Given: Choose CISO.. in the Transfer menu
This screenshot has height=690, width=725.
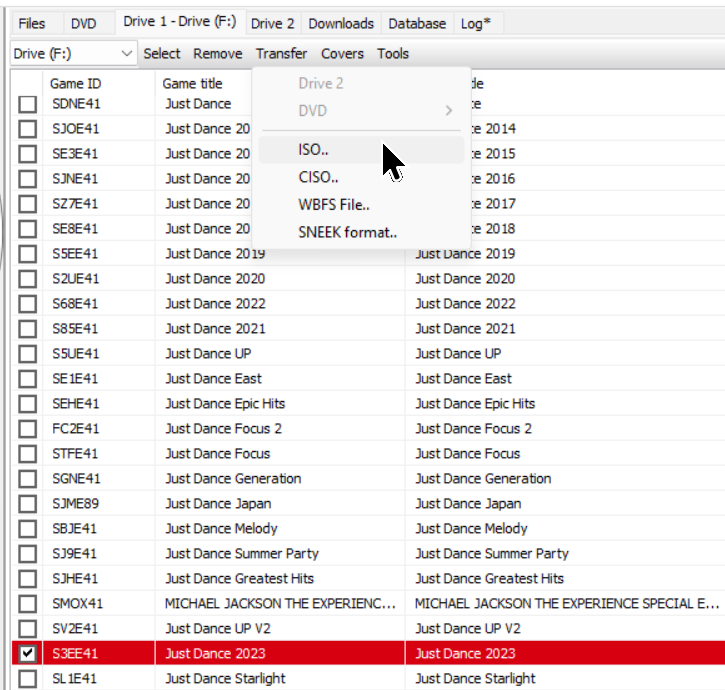Looking at the screenshot, I should click(361, 177).
